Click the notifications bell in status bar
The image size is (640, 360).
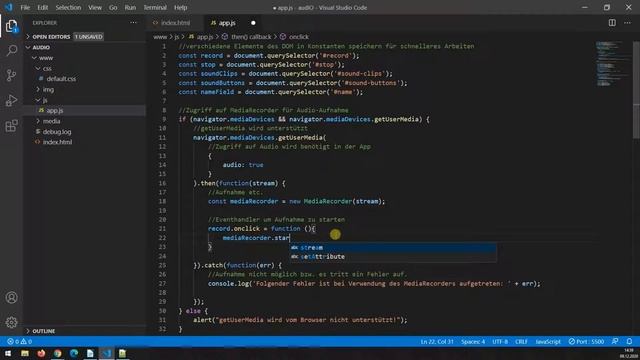click(x=629, y=342)
